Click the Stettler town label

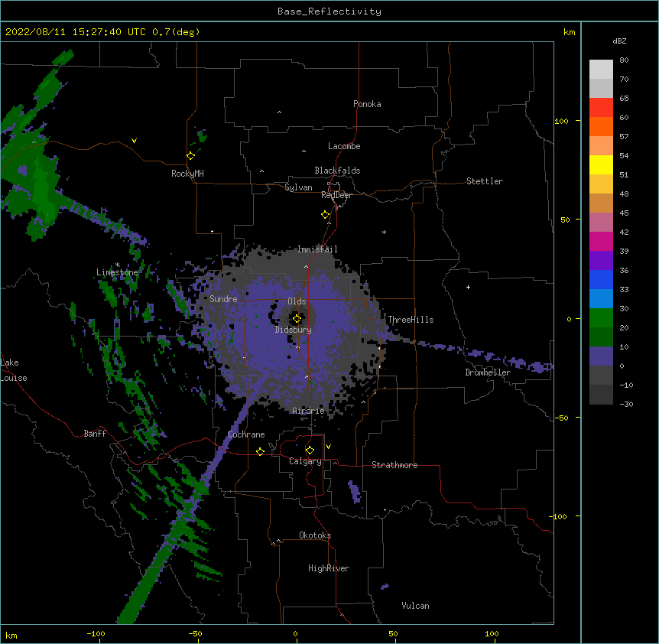tap(485, 181)
